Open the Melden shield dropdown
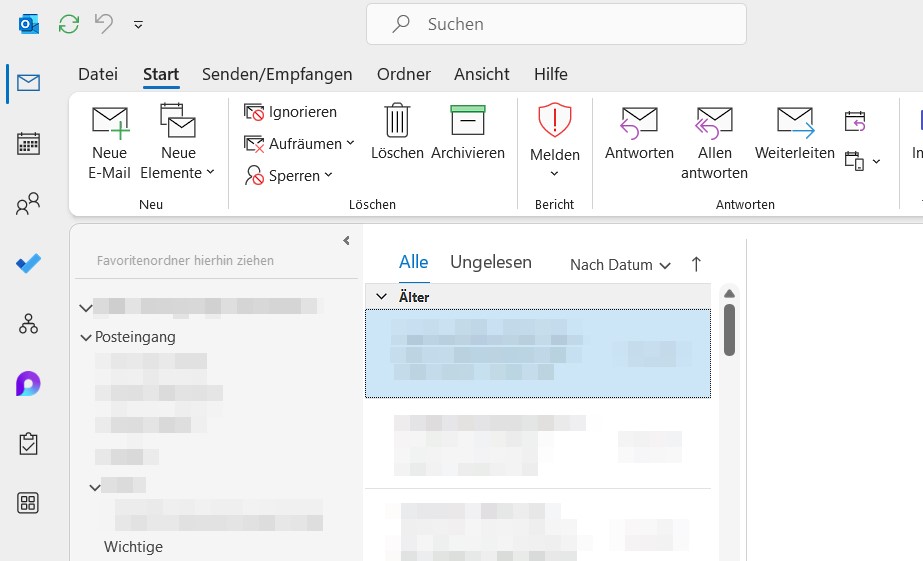 [555, 141]
